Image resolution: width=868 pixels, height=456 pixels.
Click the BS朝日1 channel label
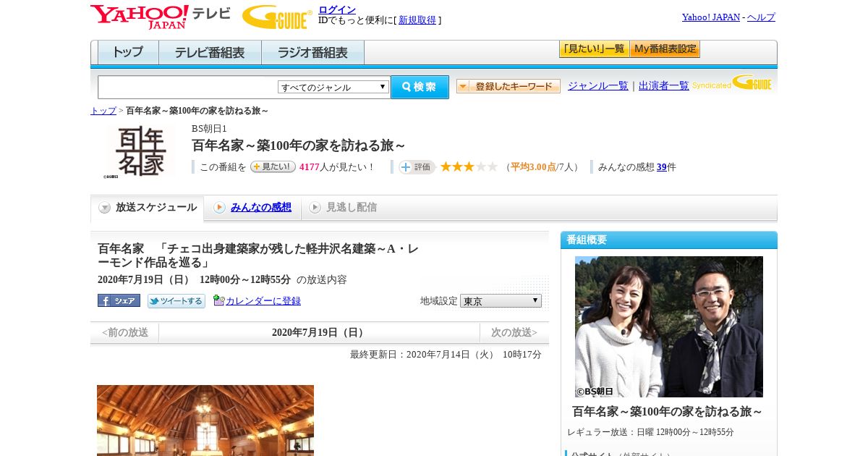coord(209,128)
